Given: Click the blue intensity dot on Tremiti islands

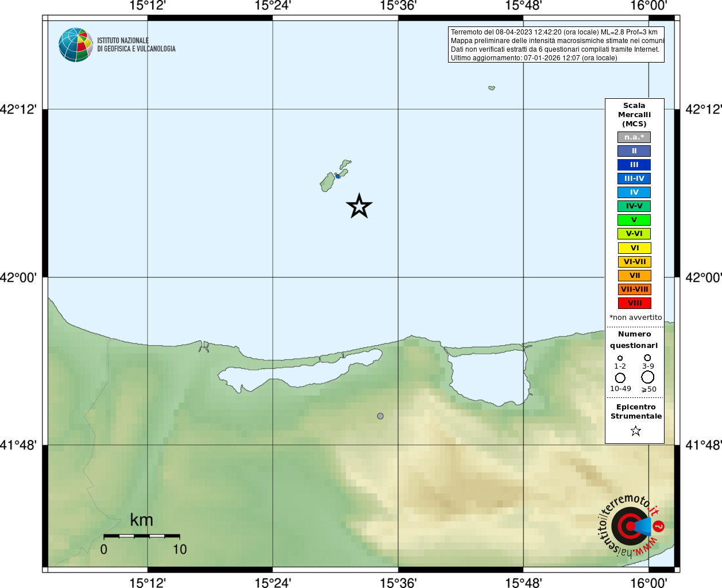Looking at the screenshot, I should pyautogui.click(x=338, y=176).
